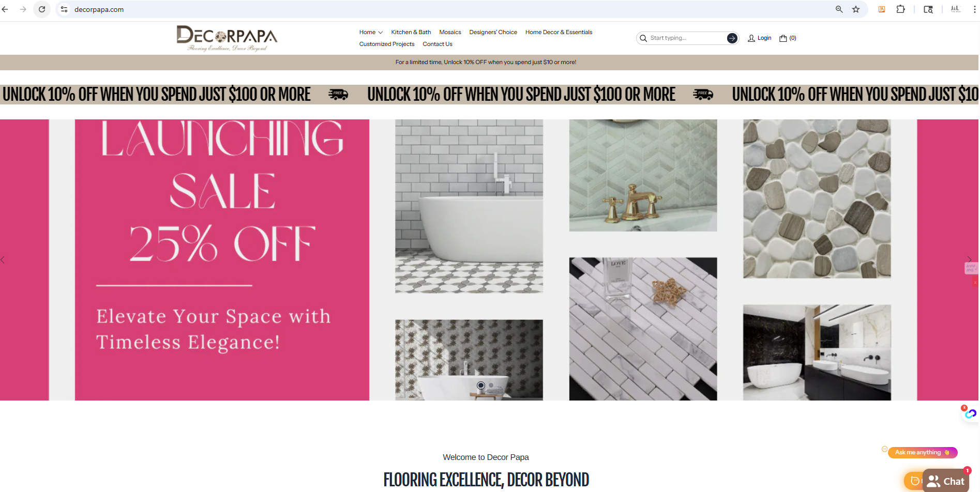This screenshot has height=492, width=980.
Task: Open the browser extensions puzzle icon
Action: pyautogui.click(x=900, y=9)
